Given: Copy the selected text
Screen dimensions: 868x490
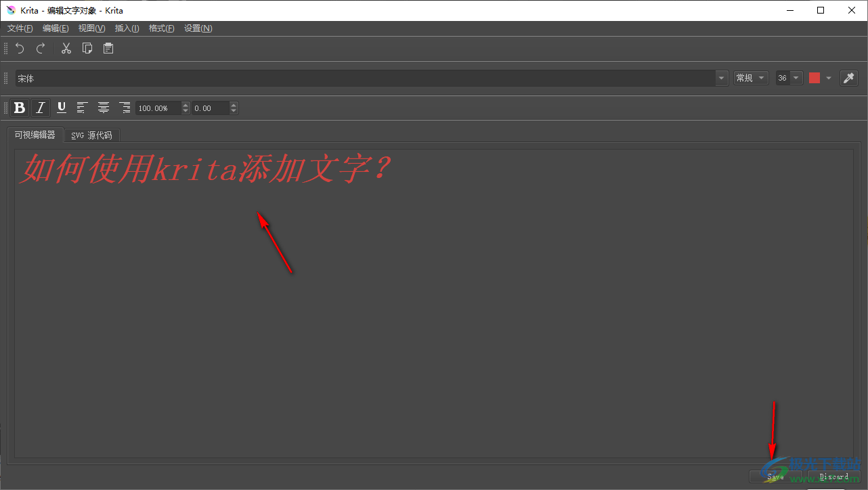Looking at the screenshot, I should tap(87, 48).
